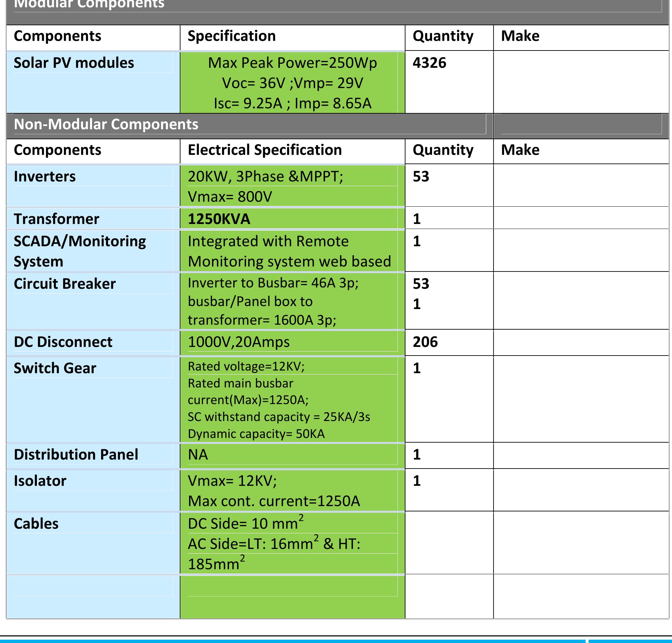Select the Isolator row label
The width and height of the screenshot is (672, 643).
tap(40, 481)
